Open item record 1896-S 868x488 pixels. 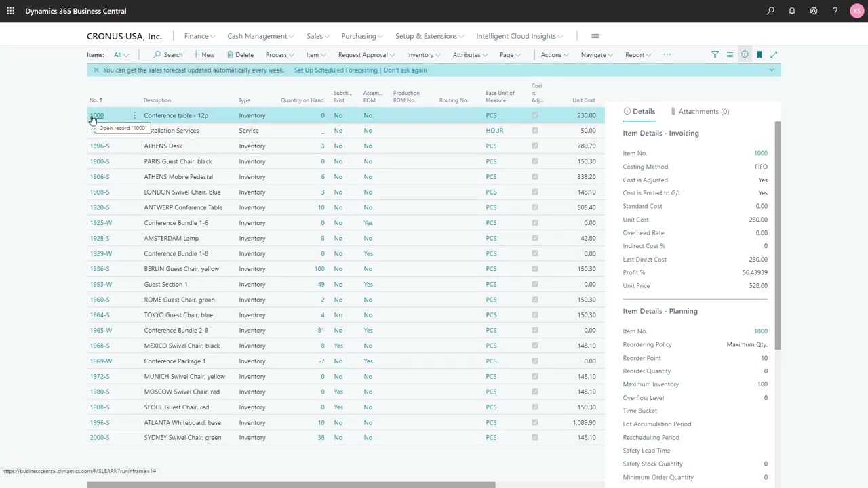pyautogui.click(x=100, y=146)
